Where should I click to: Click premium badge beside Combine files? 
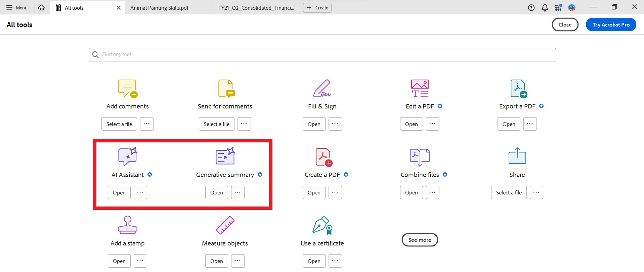[445, 175]
